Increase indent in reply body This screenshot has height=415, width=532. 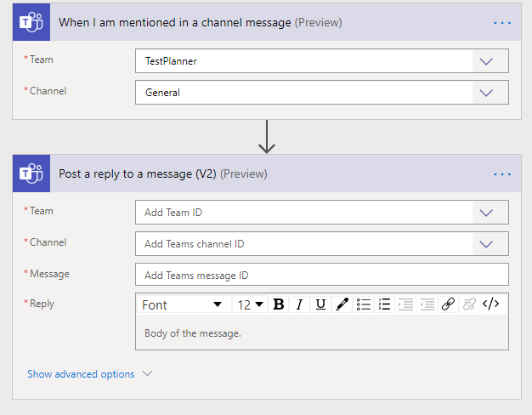coord(427,304)
